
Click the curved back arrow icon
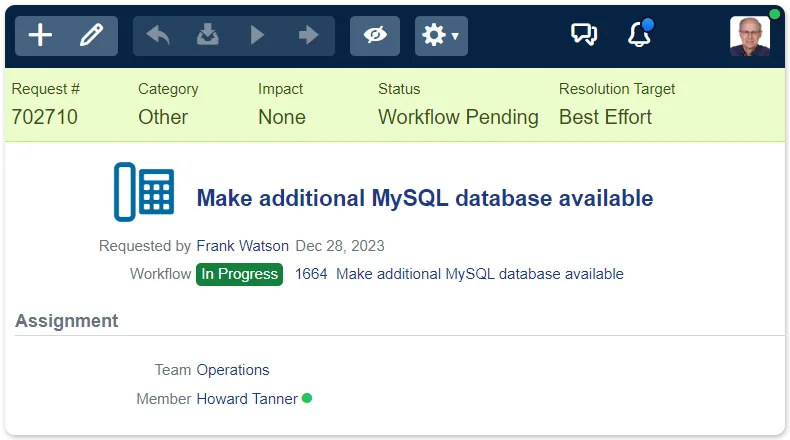[x=158, y=36]
